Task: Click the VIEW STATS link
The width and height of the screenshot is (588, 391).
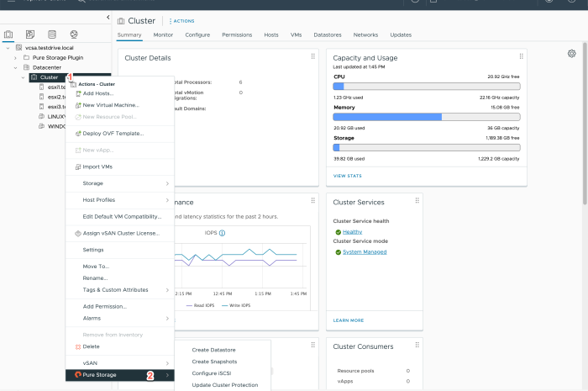Action: (348, 176)
